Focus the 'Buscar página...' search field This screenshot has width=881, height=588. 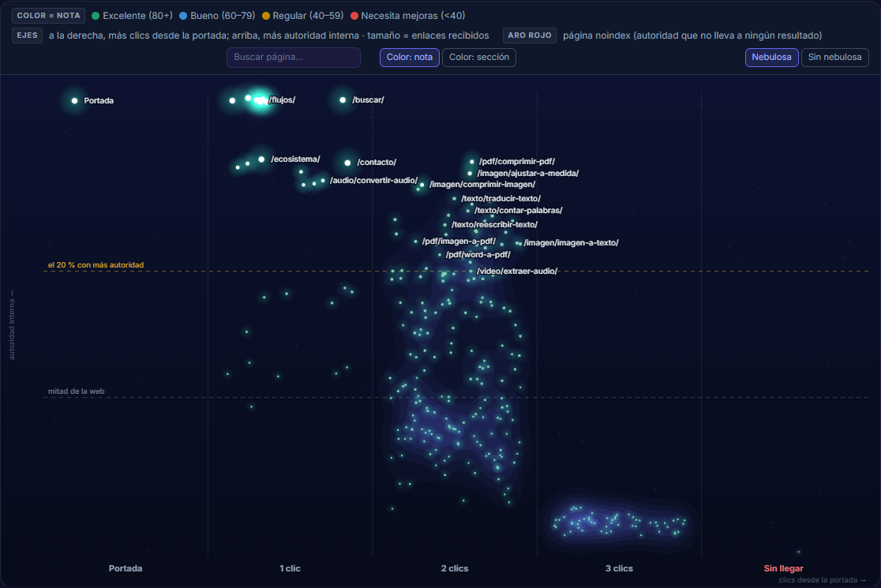click(x=294, y=58)
